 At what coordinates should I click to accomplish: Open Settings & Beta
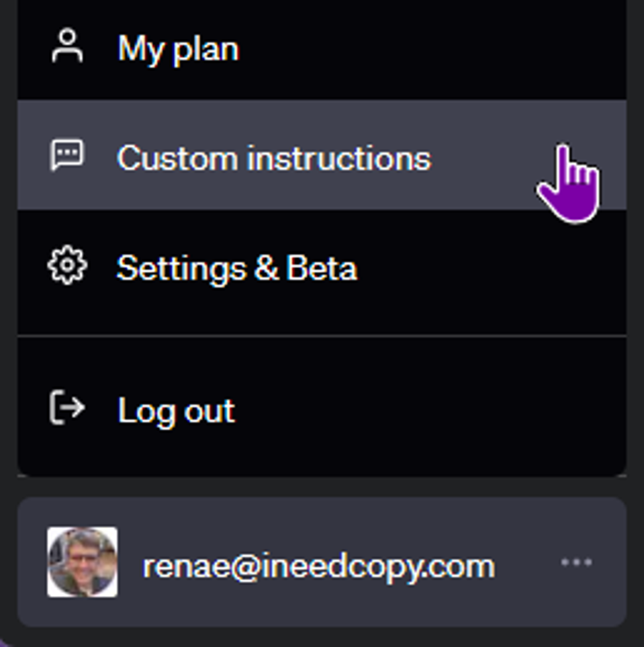tap(236, 267)
